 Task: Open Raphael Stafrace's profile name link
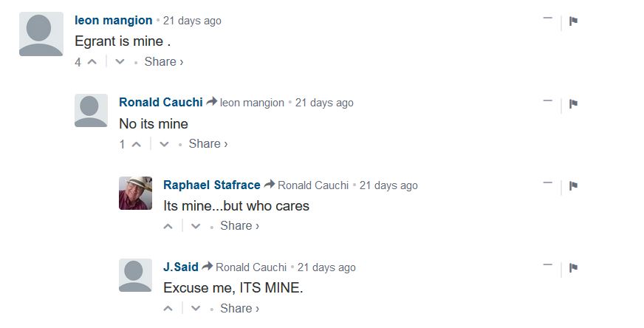[x=211, y=185]
